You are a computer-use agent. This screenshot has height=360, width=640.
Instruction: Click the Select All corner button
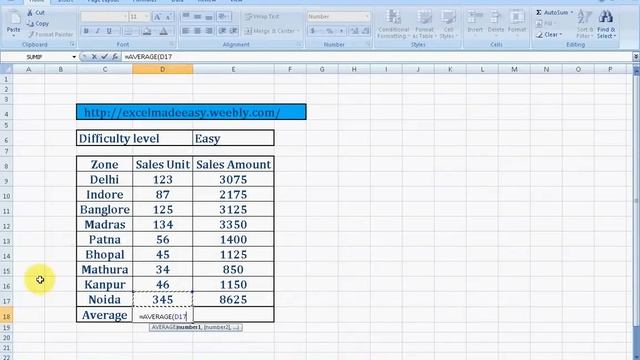click(6, 69)
